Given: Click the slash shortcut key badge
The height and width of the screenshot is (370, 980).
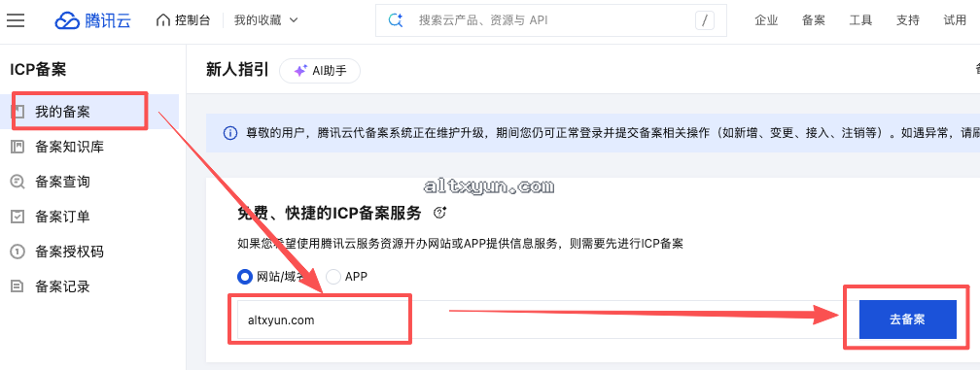Looking at the screenshot, I should (x=704, y=20).
